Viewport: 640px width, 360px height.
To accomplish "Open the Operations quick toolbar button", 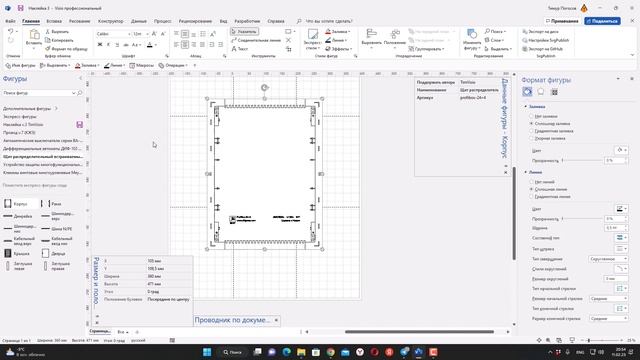I will (x=173, y=65).
